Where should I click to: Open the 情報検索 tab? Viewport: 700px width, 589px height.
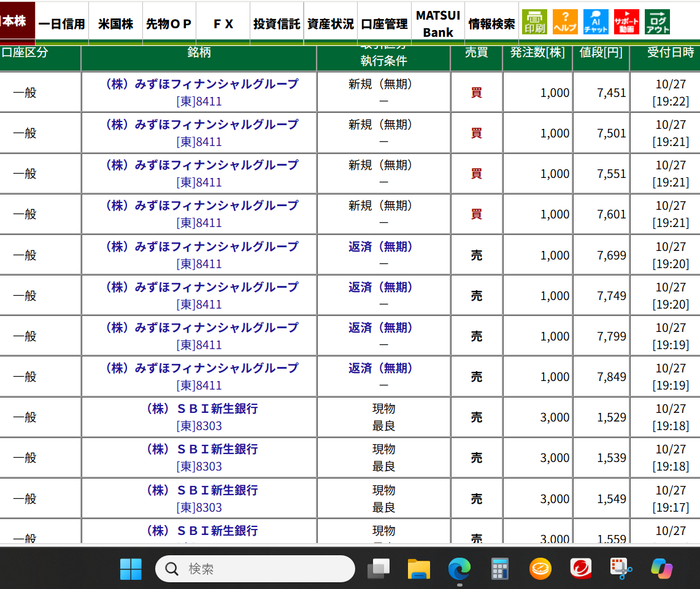pyautogui.click(x=491, y=24)
